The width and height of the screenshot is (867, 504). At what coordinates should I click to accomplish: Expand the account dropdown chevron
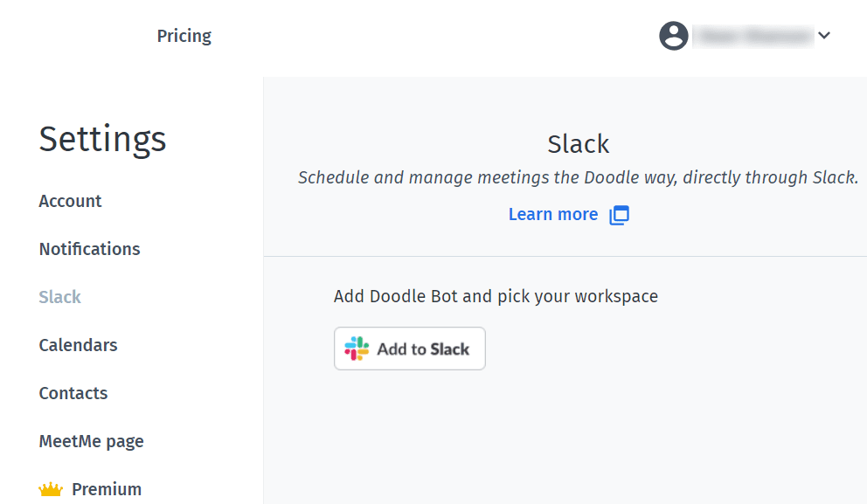[x=824, y=36]
